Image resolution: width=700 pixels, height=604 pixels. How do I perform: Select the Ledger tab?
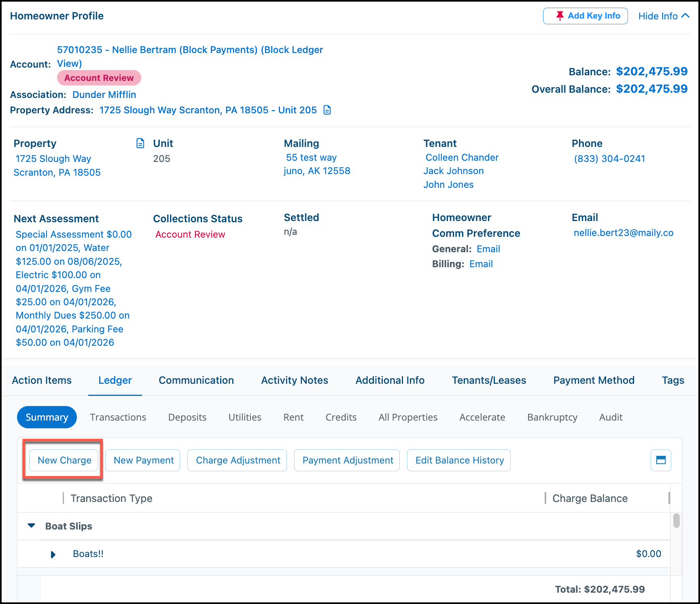[x=115, y=380]
